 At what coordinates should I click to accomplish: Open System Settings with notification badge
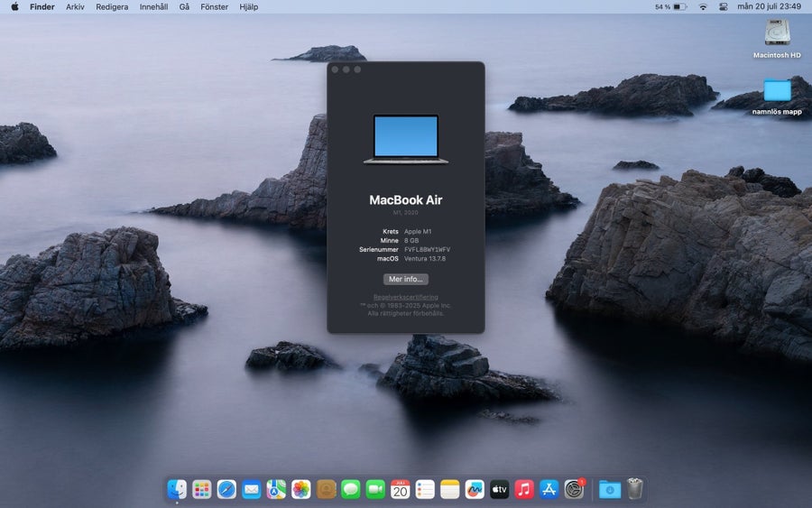[x=575, y=489]
